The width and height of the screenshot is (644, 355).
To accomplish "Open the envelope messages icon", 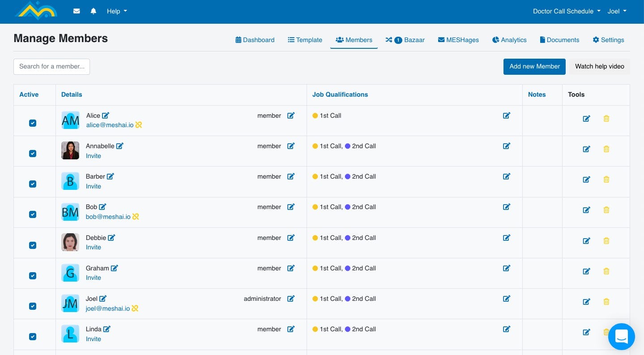I will (76, 11).
